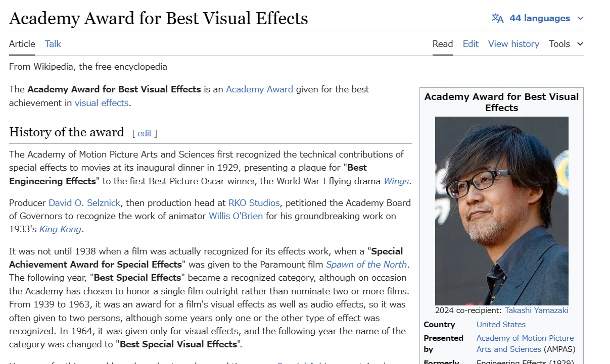This screenshot has height=364, width=610.
Task: Select the Article tab
Action: tap(22, 44)
